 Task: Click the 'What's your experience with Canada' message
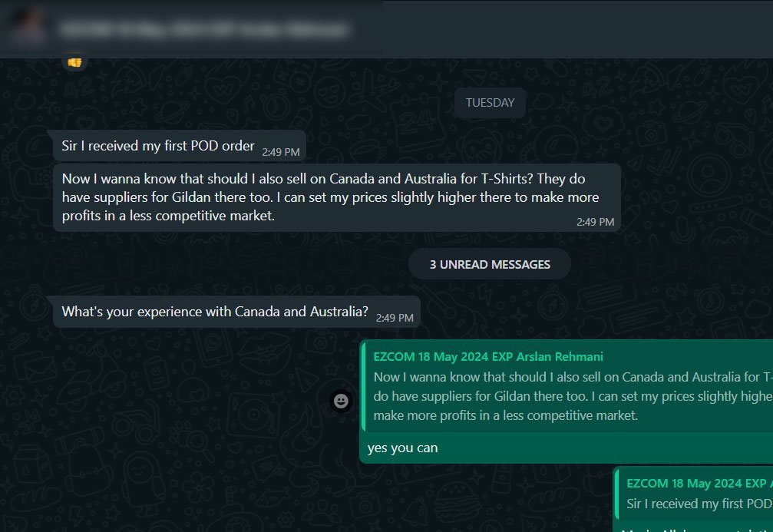(215, 312)
